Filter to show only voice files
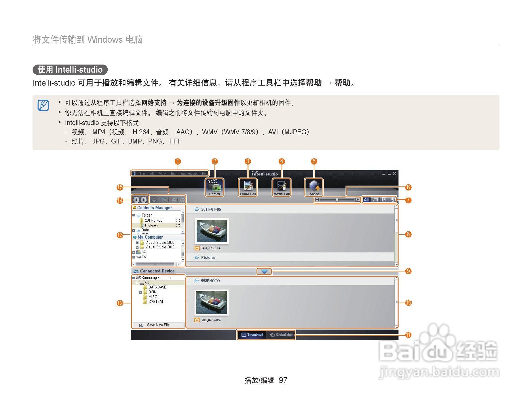This screenshot has height=402, width=532. pos(392,200)
